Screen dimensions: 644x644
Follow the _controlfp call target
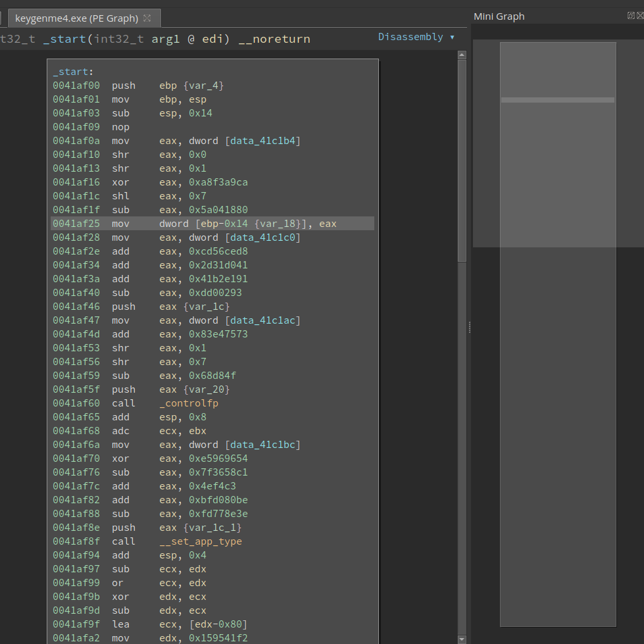click(x=188, y=403)
